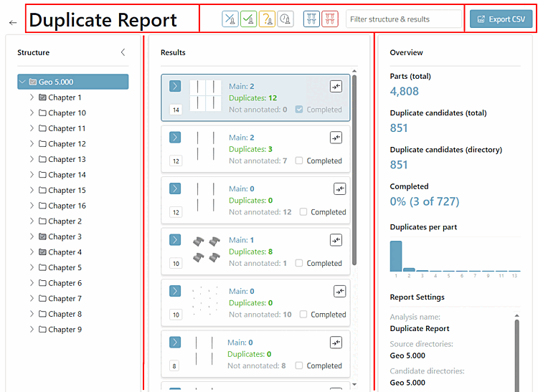
Task: Uncheck Completed on the Duplicates: 12 result
Action: point(299,110)
